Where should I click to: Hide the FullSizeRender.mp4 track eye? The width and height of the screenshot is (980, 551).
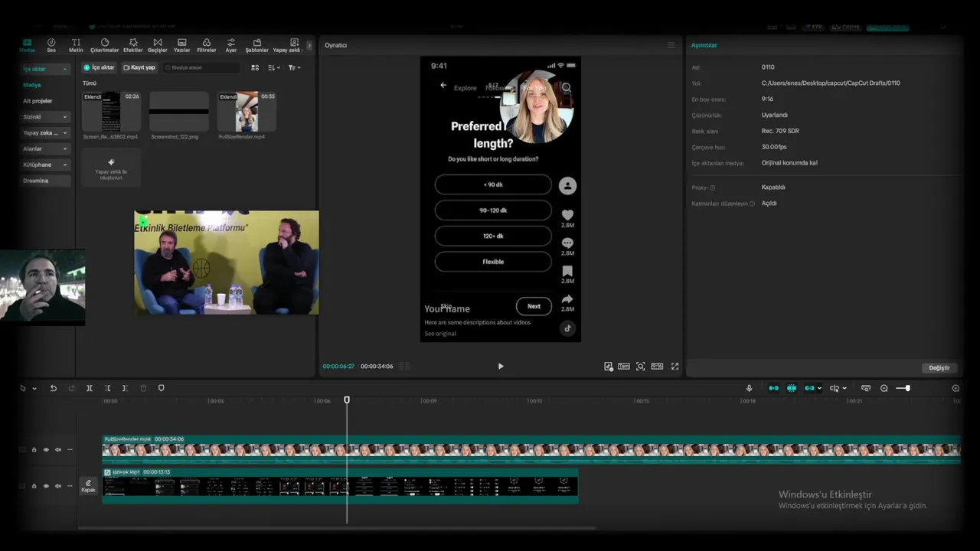(46, 450)
